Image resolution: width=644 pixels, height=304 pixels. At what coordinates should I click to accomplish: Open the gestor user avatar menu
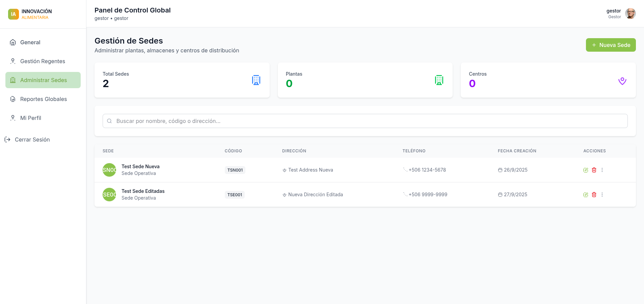[630, 14]
